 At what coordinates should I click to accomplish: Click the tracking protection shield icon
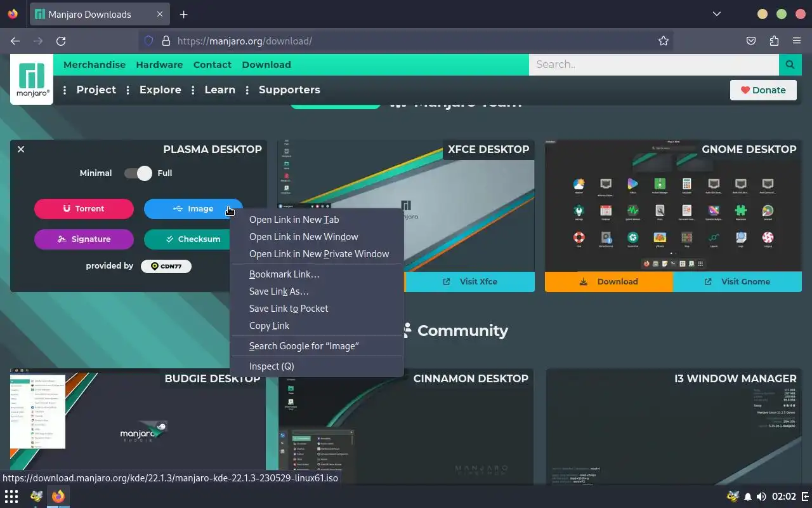click(x=148, y=41)
